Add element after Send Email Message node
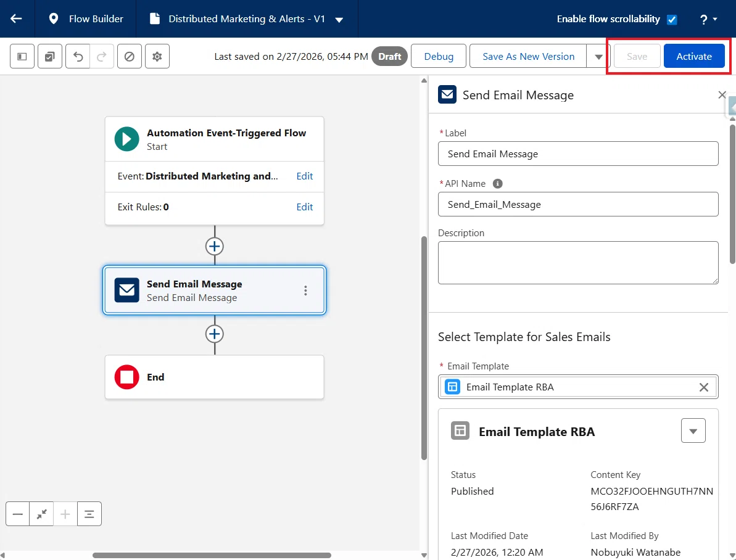The height and width of the screenshot is (560, 736). pyautogui.click(x=215, y=334)
